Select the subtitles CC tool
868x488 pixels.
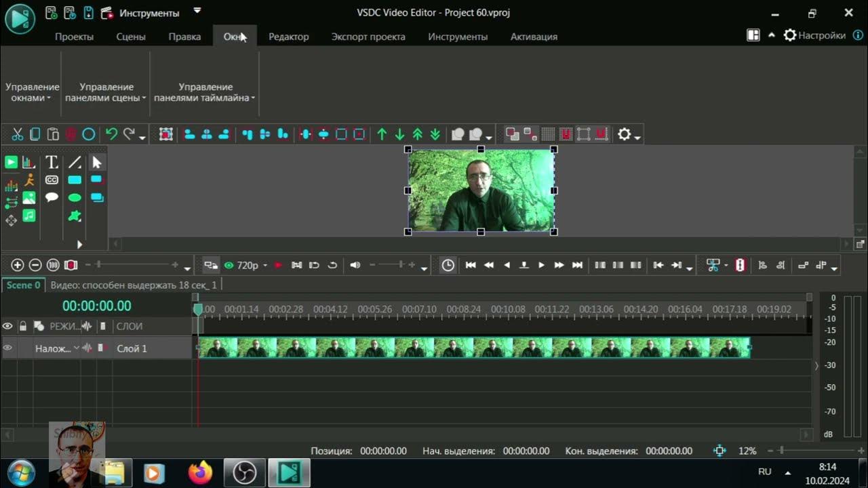[x=52, y=180]
